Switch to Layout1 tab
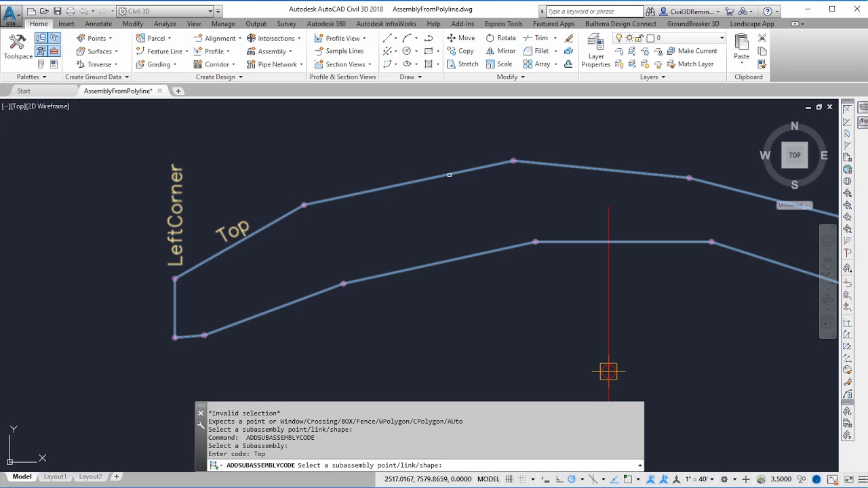The height and width of the screenshot is (488, 868). coord(55,476)
